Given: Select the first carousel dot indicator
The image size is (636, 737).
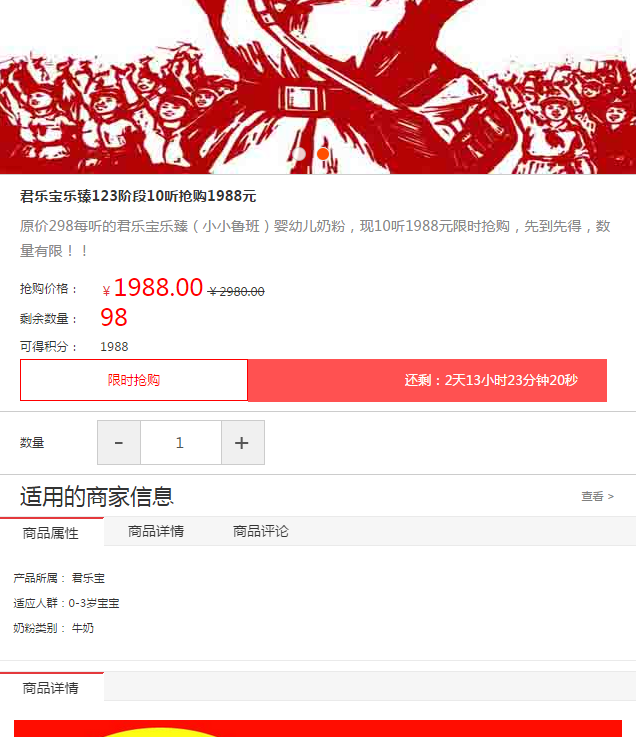Looking at the screenshot, I should coord(299,154).
